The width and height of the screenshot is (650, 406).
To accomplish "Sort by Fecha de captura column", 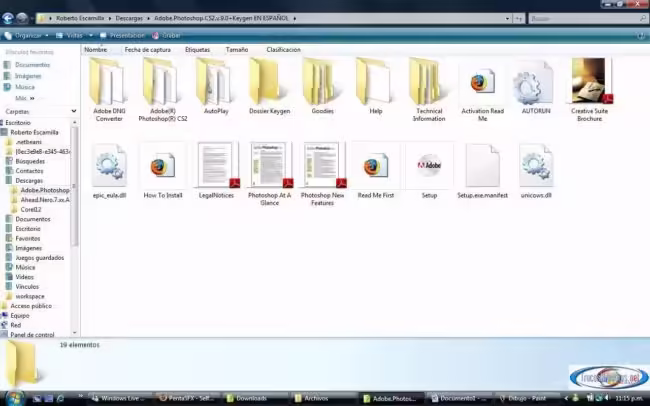I will 148,49.
